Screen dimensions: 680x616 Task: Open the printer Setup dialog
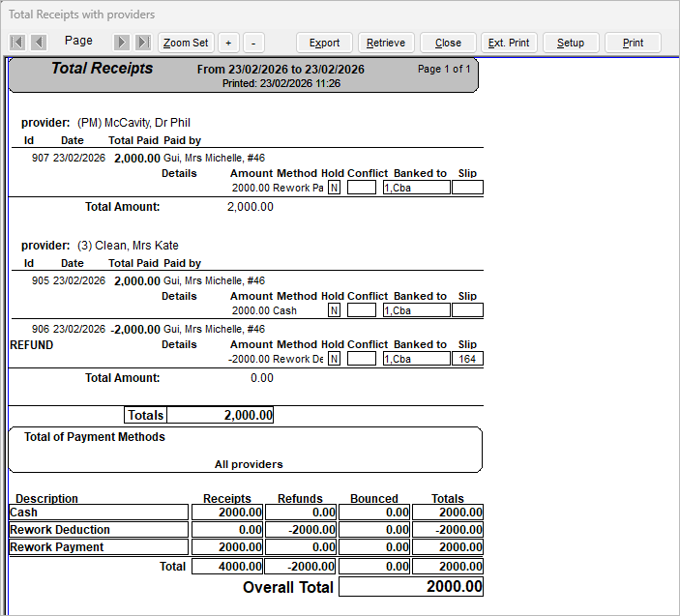(570, 43)
